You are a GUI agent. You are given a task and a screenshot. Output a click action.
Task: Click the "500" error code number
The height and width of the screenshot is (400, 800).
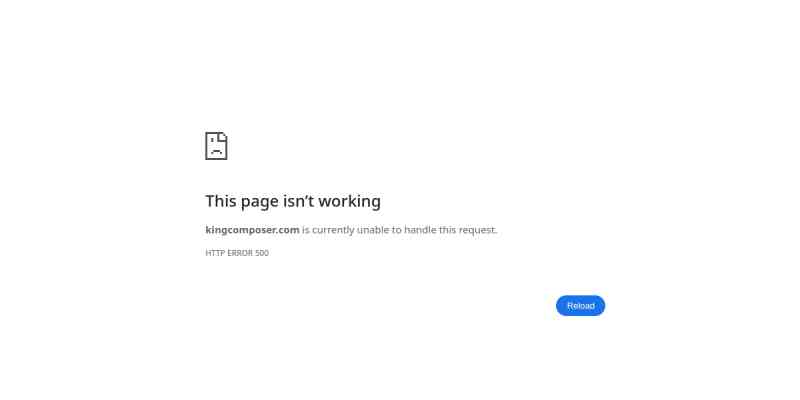(x=262, y=253)
